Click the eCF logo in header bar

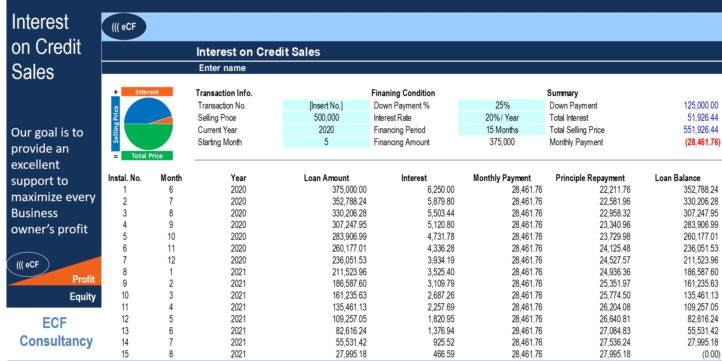124,27
